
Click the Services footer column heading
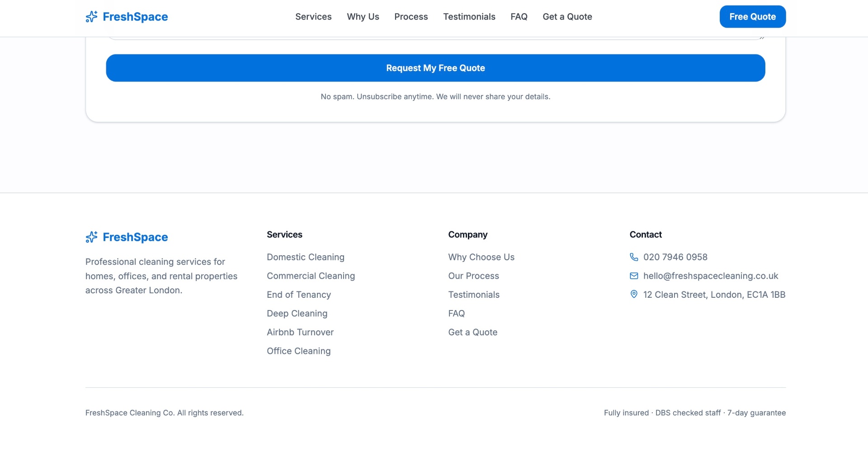[284, 234]
